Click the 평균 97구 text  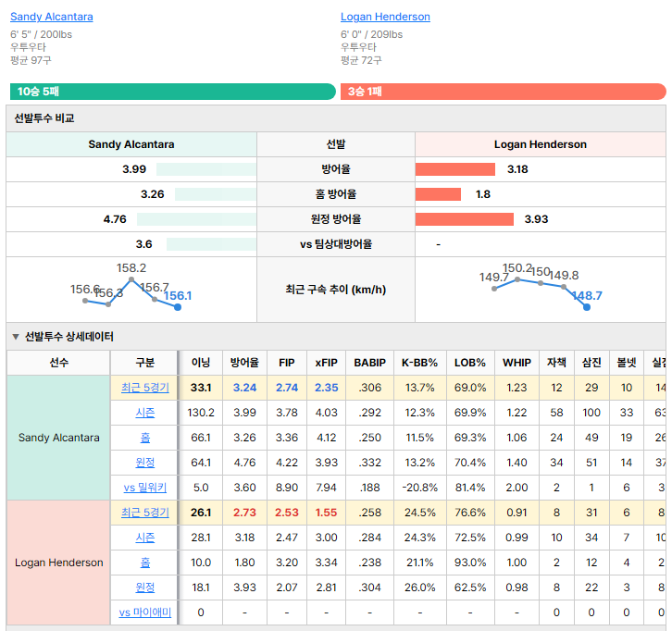[x=31, y=60]
